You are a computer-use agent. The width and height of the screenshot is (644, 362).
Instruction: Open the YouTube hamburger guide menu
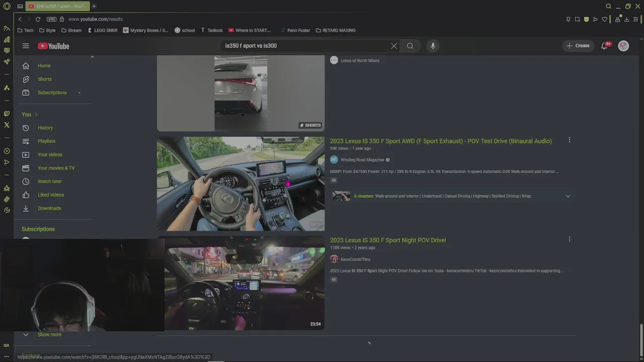[x=26, y=46]
